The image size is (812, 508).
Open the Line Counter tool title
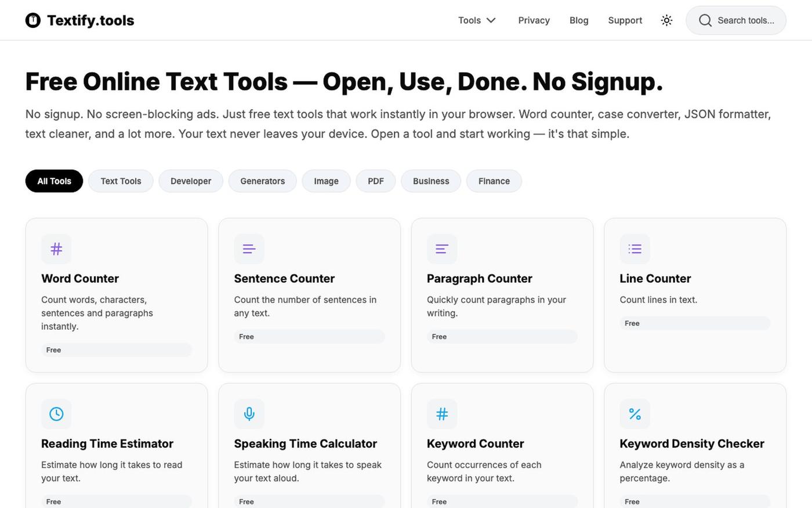pos(655,279)
